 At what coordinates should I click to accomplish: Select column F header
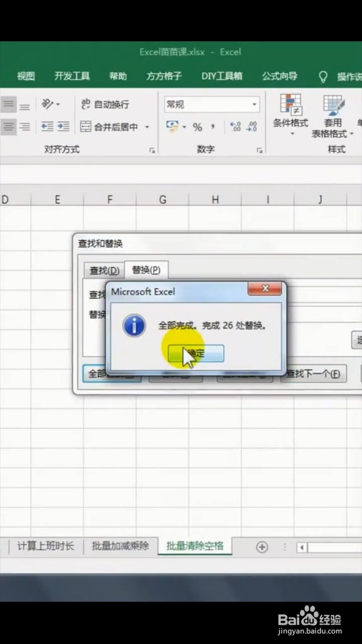click(x=110, y=200)
